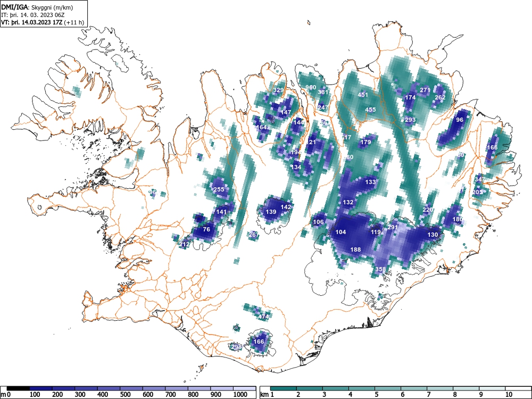This screenshot has width=532, height=399.
Task: Click visibility value 205 on the map
Action: click(477, 192)
